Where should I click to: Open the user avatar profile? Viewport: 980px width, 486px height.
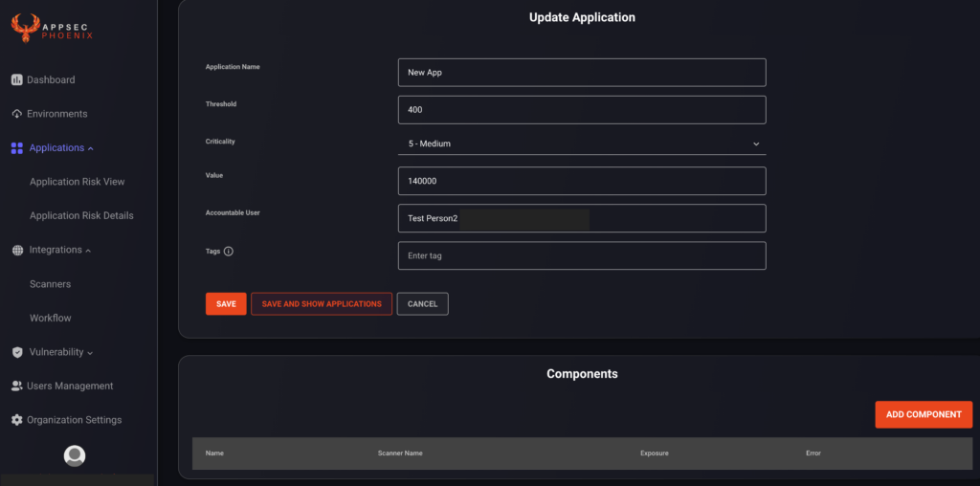pos(75,456)
